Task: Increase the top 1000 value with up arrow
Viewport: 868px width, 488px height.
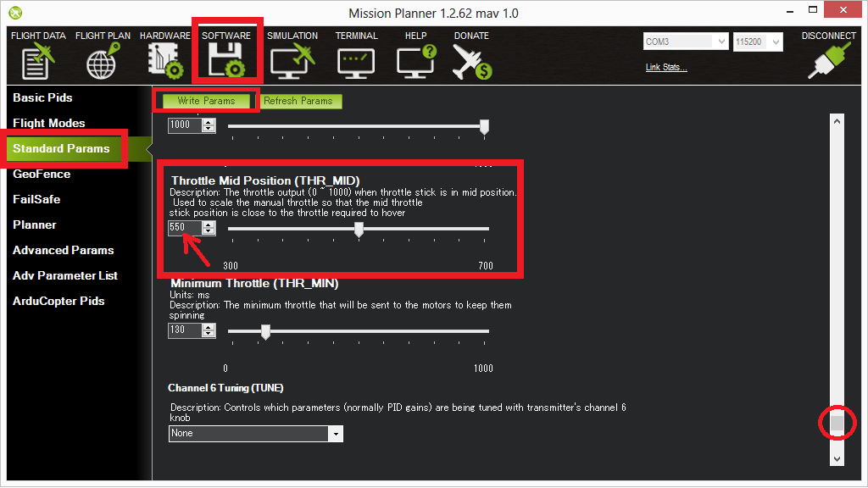Action: [209, 122]
